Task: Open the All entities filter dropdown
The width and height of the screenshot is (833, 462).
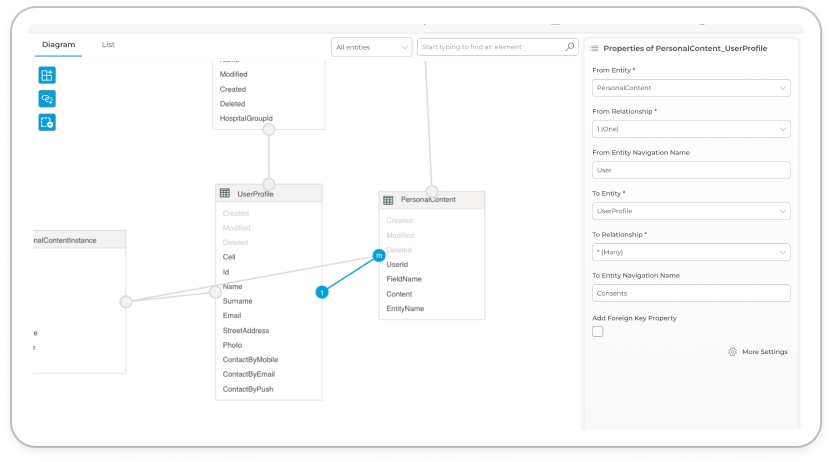Action: pos(371,47)
